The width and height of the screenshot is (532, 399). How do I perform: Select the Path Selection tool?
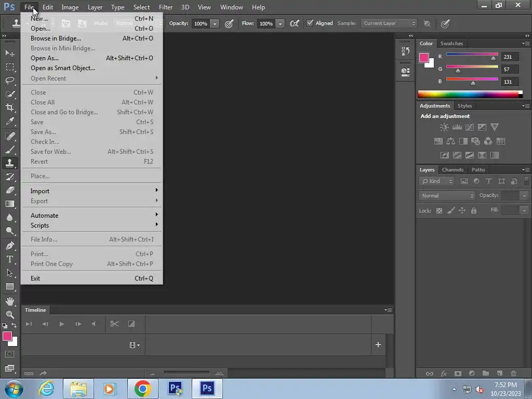[x=10, y=273]
